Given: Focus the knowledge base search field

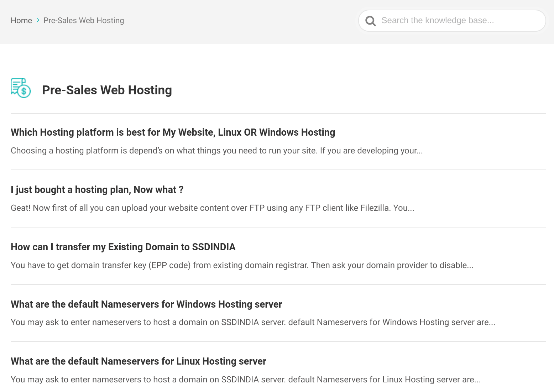Looking at the screenshot, I should coord(452,21).
